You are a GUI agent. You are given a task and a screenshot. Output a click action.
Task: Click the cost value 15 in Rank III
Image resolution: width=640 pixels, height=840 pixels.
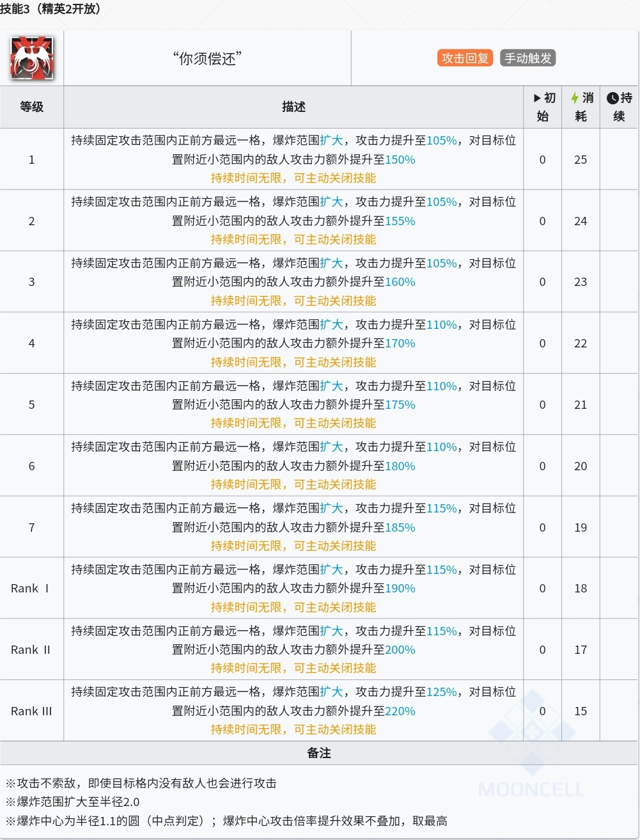coord(581,711)
